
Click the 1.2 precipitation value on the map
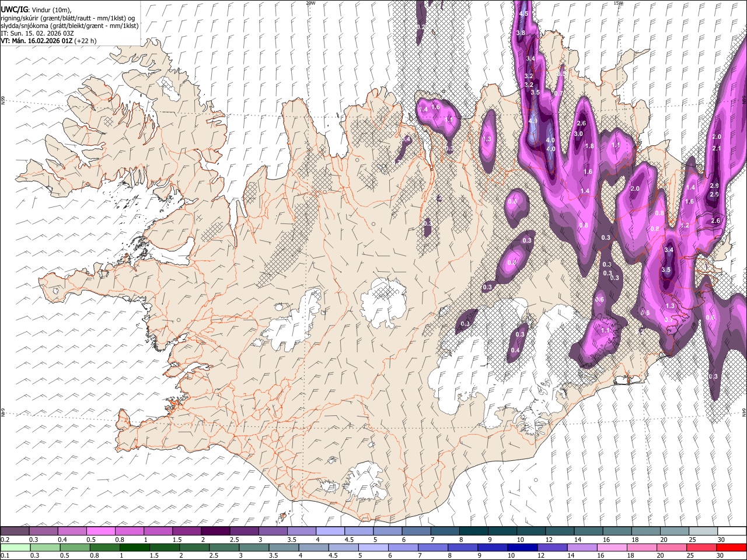685,226
